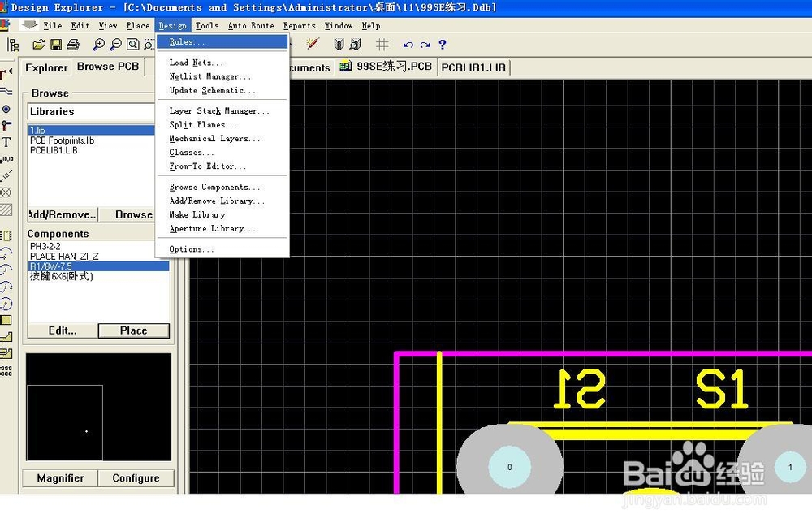Click the second library book icon
This screenshot has height=527, width=812.
point(356,45)
